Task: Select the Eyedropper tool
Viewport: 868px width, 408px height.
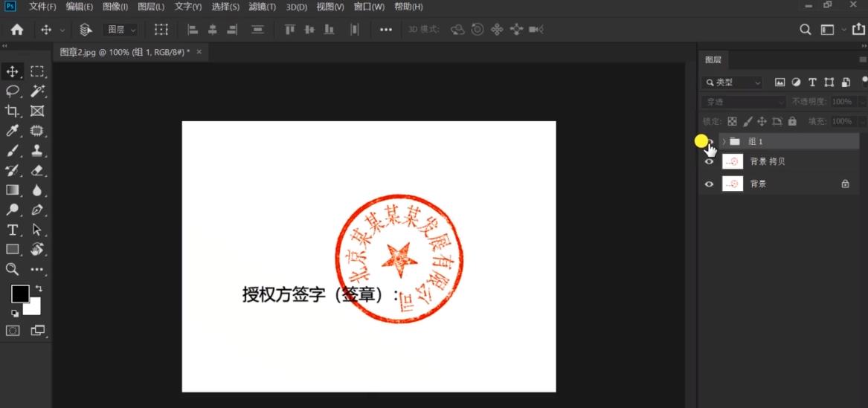Action: (13, 131)
